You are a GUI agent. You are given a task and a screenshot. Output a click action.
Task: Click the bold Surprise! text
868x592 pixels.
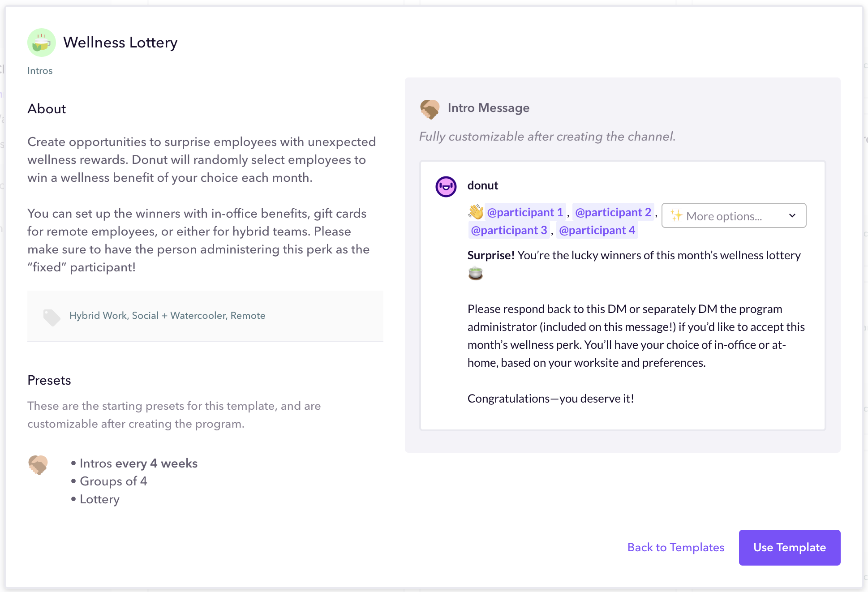click(491, 255)
